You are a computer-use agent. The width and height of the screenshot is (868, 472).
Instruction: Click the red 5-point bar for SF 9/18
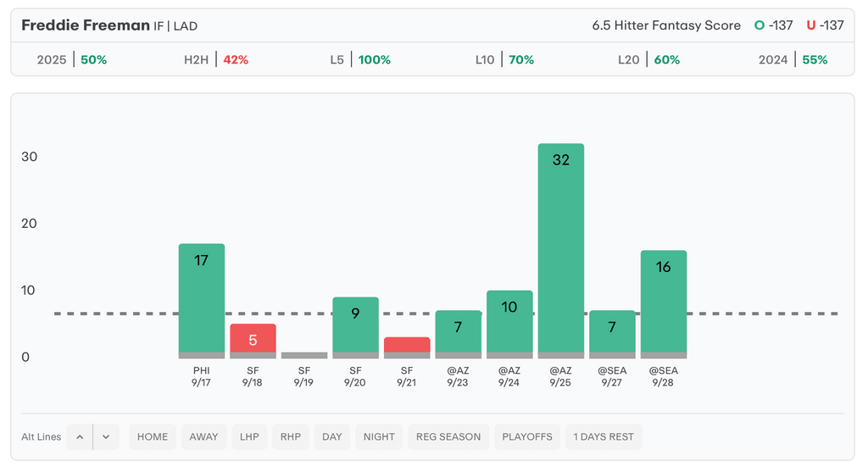coord(253,339)
